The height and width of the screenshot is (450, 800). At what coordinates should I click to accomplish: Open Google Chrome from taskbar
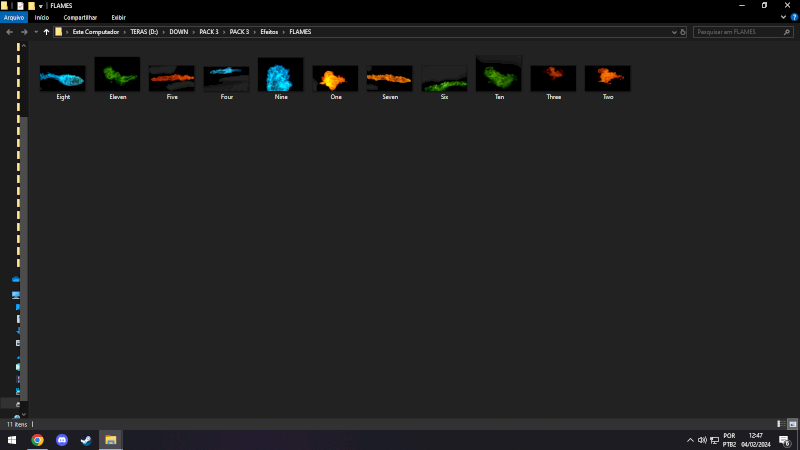(x=37, y=440)
